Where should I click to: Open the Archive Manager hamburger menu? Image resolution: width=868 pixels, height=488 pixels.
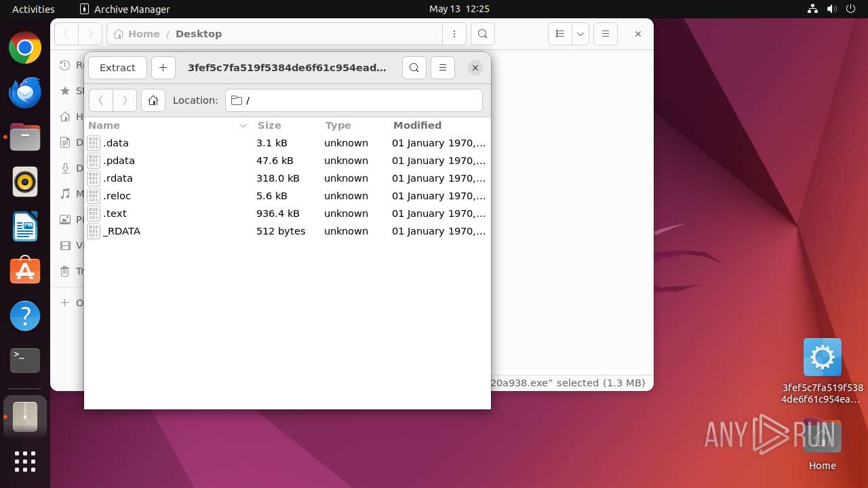click(443, 68)
